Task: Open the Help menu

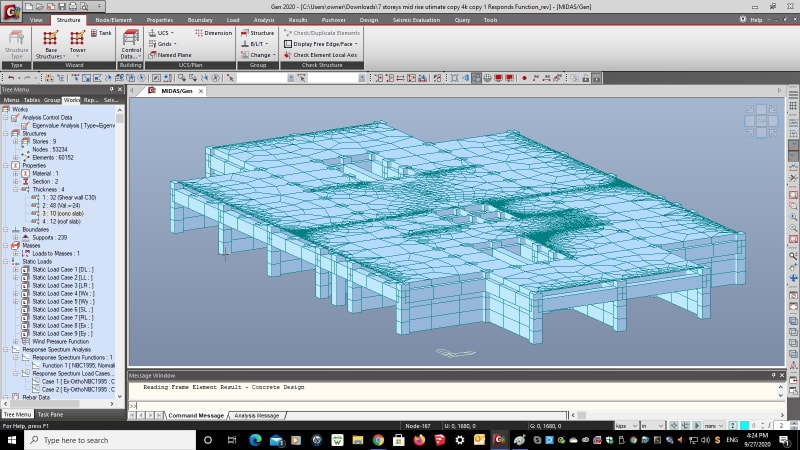Action: click(x=756, y=20)
